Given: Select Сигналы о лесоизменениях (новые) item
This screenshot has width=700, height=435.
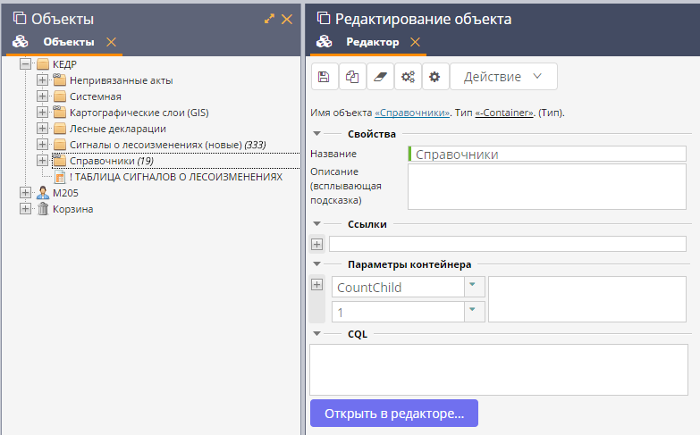Looking at the screenshot, I should click(x=168, y=145).
